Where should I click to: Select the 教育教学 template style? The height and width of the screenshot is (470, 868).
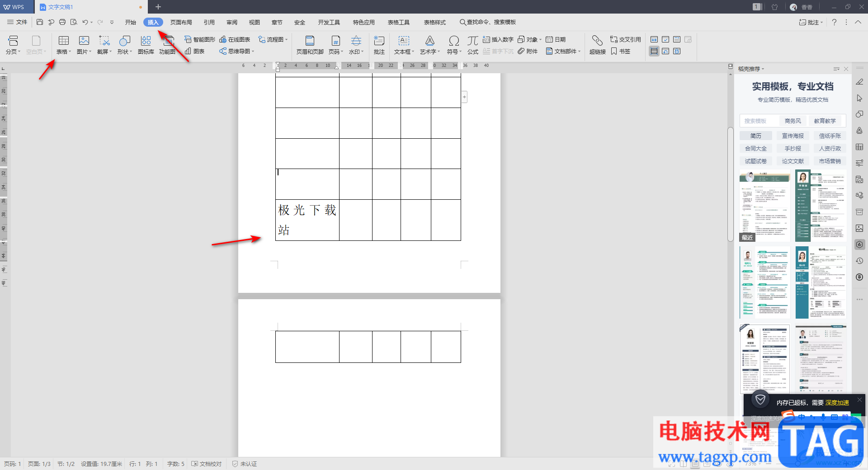point(825,121)
